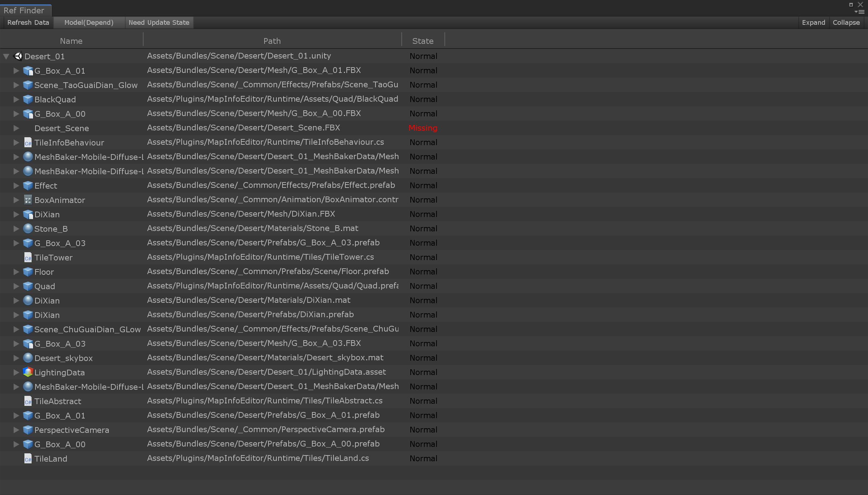Click the animator controller icon for BoxAnimator
868x495 pixels.
pyautogui.click(x=28, y=200)
